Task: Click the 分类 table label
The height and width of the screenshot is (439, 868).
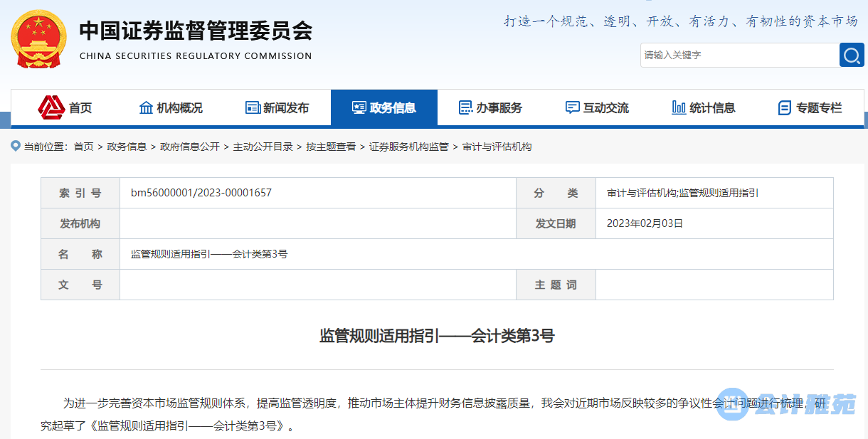Action: tap(556, 193)
